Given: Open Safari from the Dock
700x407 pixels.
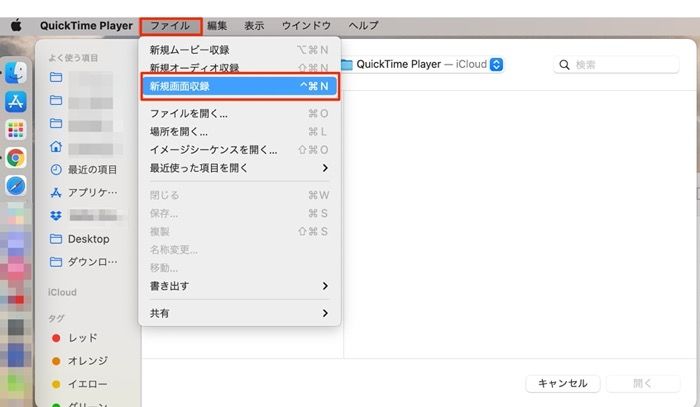Looking at the screenshot, I should click(x=16, y=186).
